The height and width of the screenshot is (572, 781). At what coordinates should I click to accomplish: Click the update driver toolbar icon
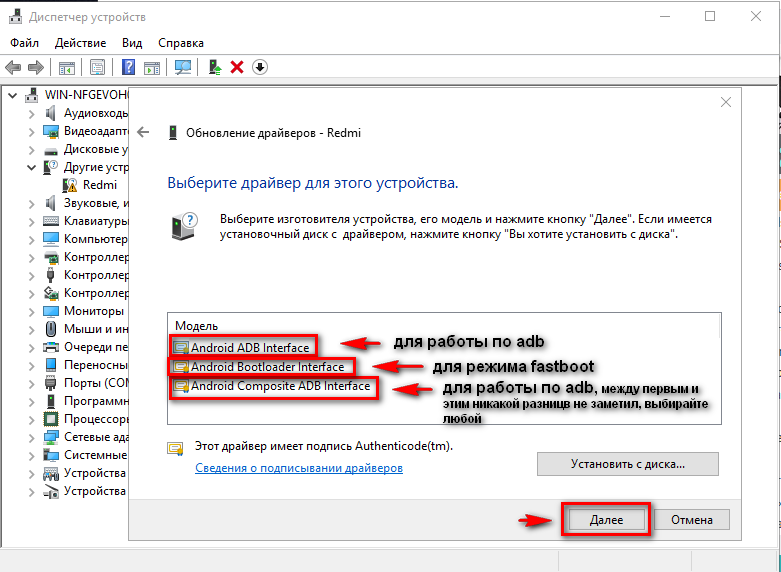tap(214, 67)
